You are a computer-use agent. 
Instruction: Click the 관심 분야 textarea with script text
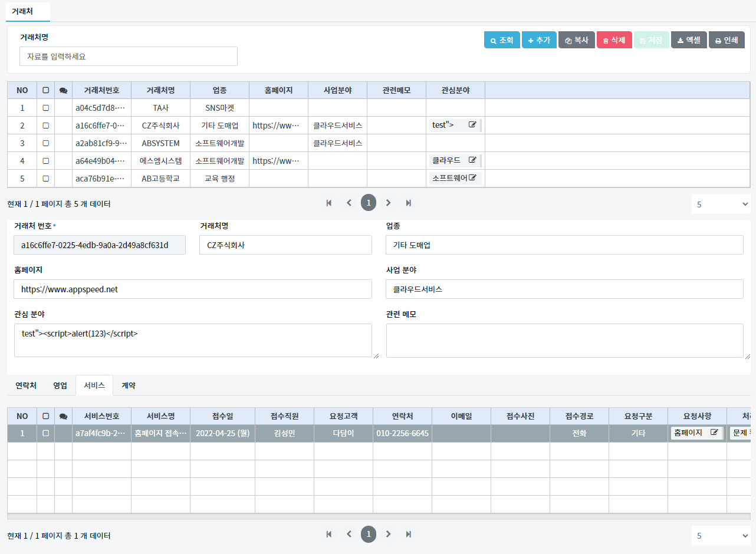[x=193, y=341]
